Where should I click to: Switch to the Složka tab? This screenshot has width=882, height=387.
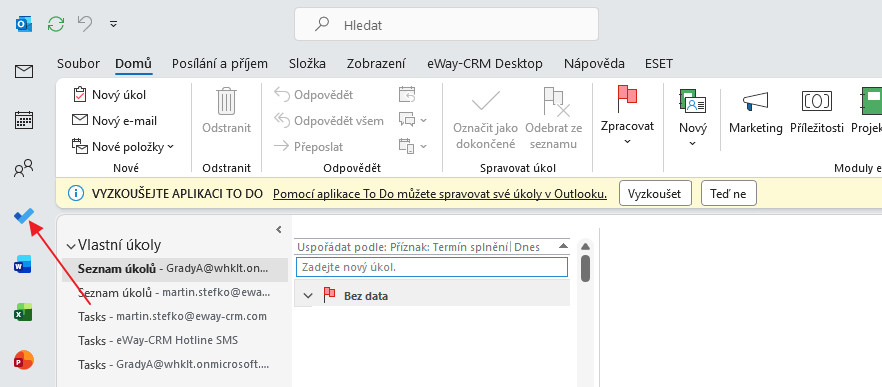(x=307, y=64)
